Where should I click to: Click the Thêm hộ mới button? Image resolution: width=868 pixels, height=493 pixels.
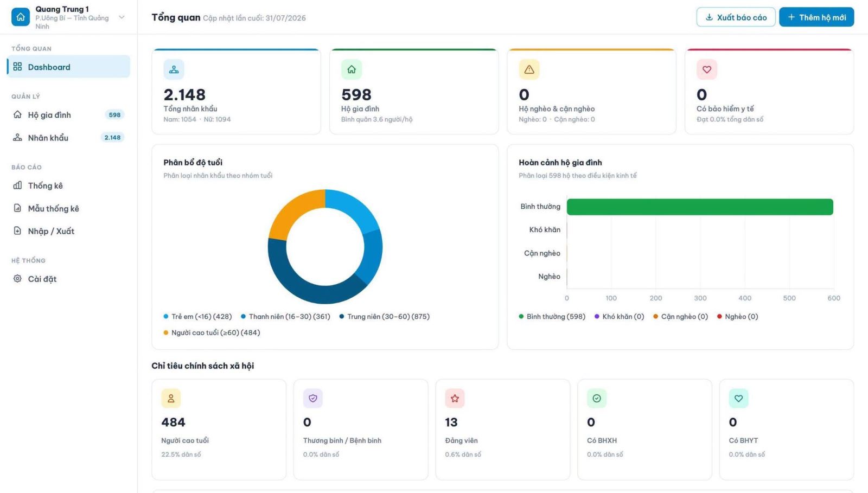816,17
